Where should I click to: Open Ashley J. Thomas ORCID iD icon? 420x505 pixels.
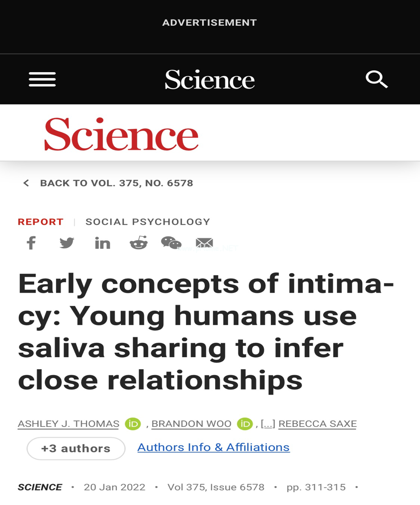pos(133,424)
